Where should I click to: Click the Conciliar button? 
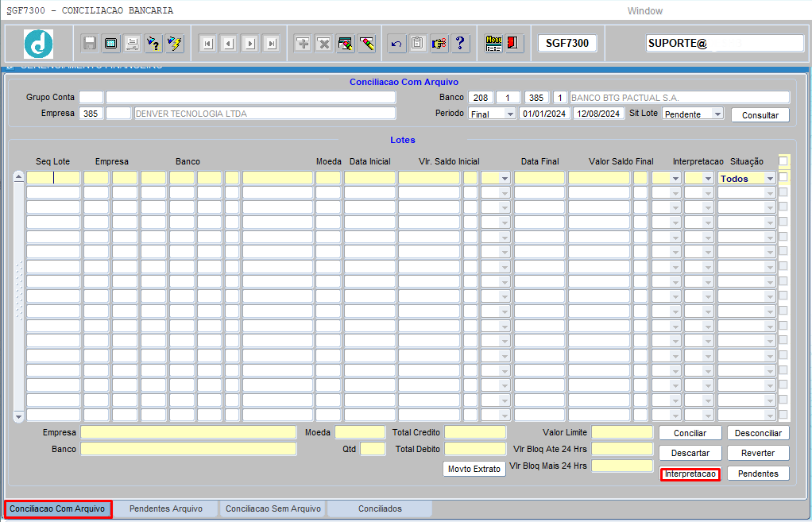click(x=690, y=433)
